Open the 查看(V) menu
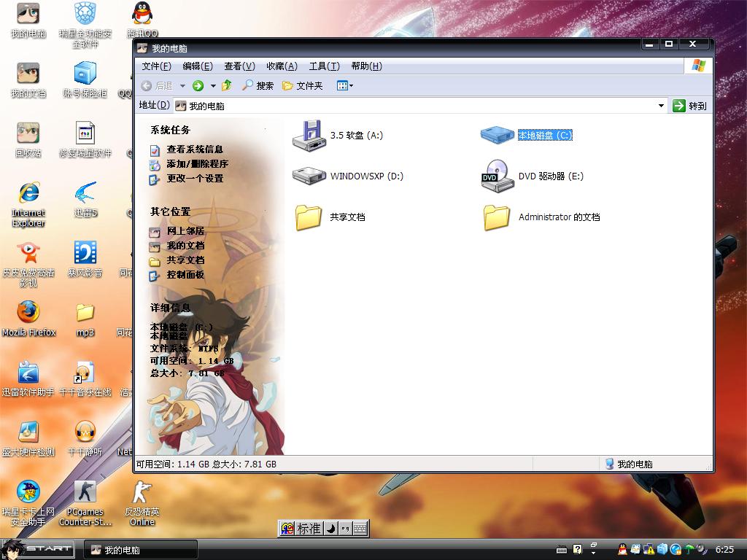Screen dimensions: 747x560 point(239,66)
